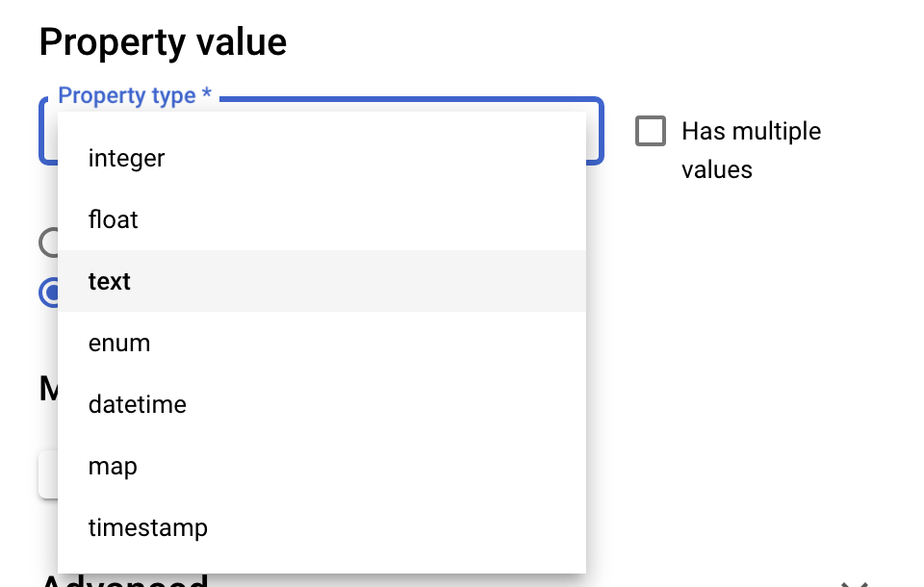Pick the highlighted text option
Image resolution: width=924 pixels, height=587 pixels.
(x=110, y=281)
